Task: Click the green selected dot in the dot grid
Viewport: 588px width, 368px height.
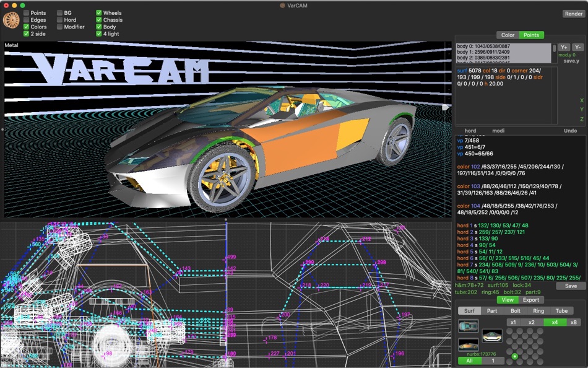Action: click(x=515, y=356)
